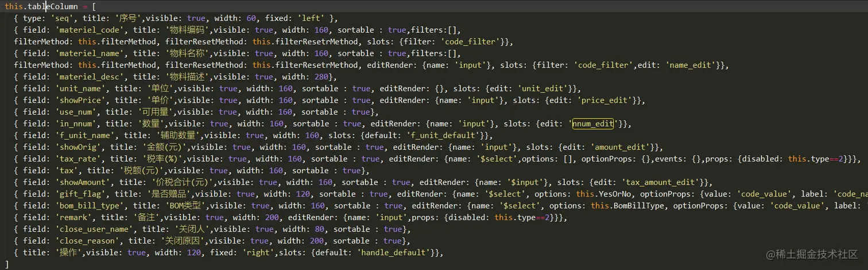
Task: Click the 'BomBillType' options reference
Action: (640, 206)
